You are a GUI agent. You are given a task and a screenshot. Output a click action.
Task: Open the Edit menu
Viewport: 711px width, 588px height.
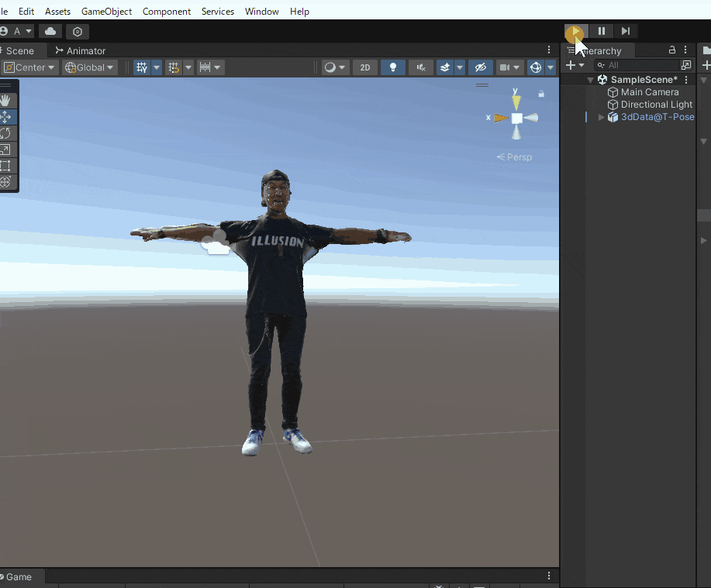(x=26, y=12)
